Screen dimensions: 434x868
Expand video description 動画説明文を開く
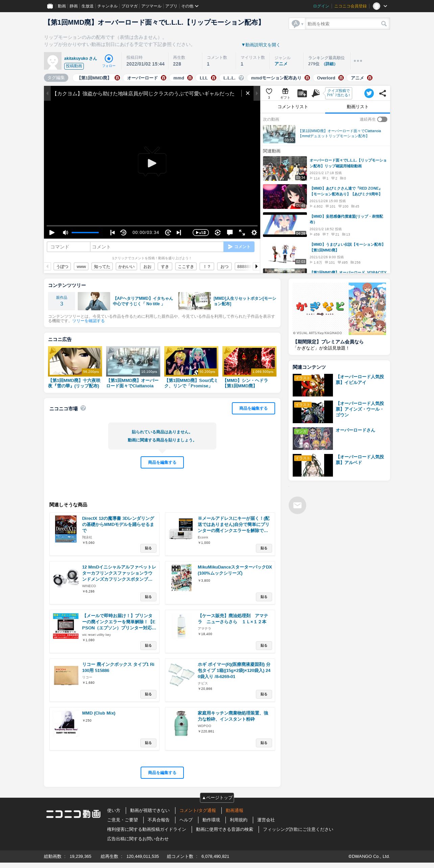(x=261, y=45)
